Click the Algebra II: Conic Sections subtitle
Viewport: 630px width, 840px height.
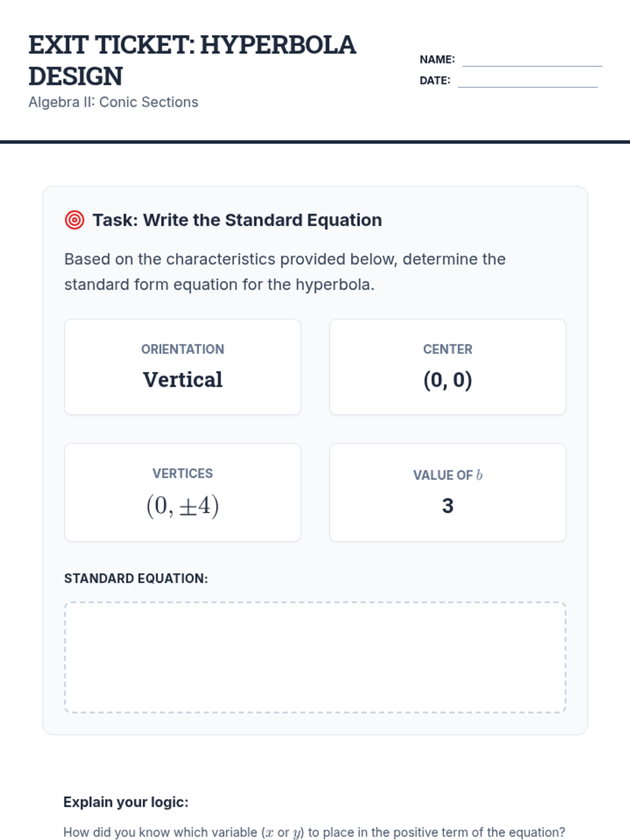point(113,102)
